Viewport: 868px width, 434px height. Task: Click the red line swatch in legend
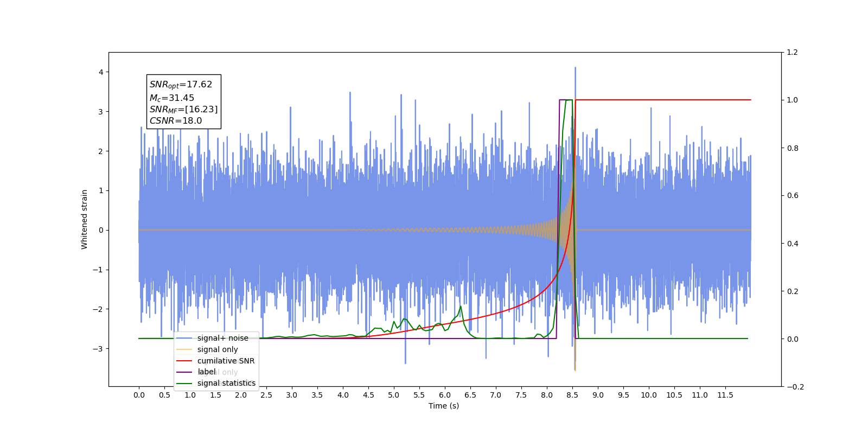click(x=184, y=361)
